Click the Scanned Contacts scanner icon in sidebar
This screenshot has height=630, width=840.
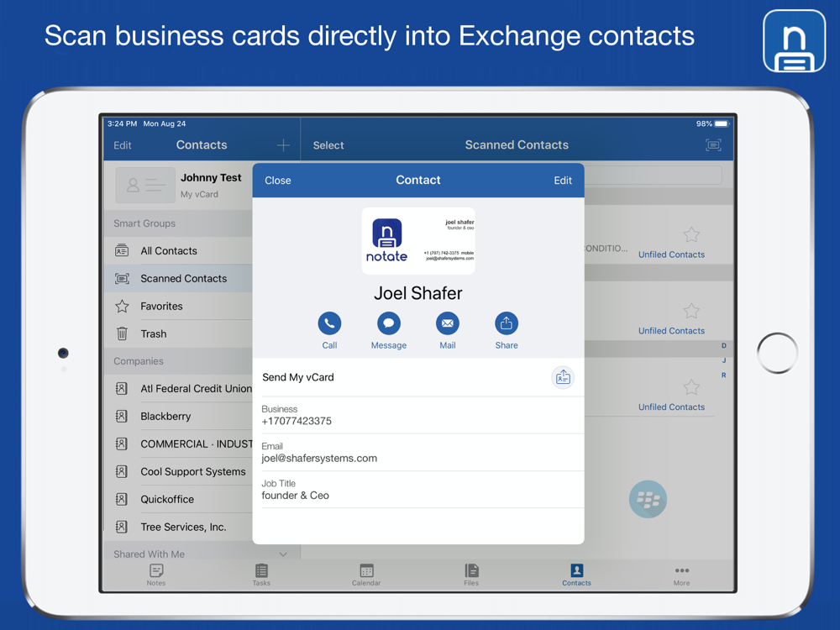pyautogui.click(x=122, y=279)
